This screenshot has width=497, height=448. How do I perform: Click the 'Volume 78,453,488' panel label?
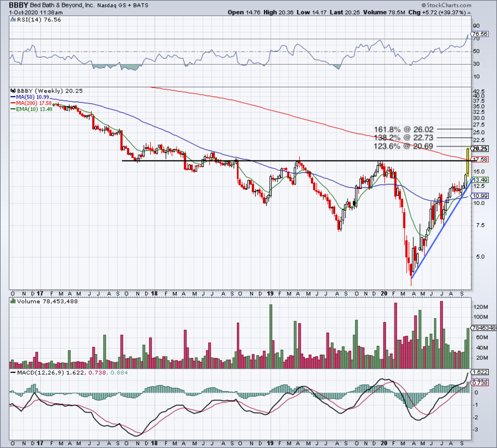click(44, 301)
